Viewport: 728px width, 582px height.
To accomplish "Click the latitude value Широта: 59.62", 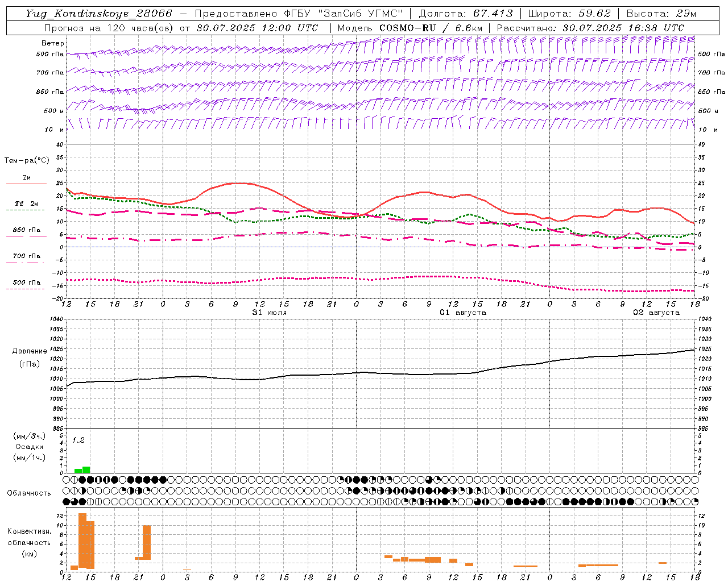I will point(569,14).
